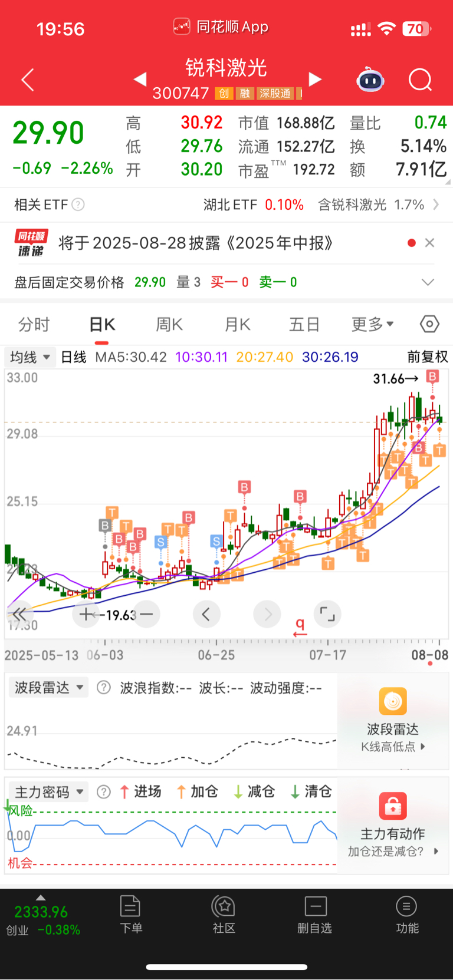453x980 pixels.
Task: Open the 波段雷达 K线高低点 promo
Action: (393, 720)
